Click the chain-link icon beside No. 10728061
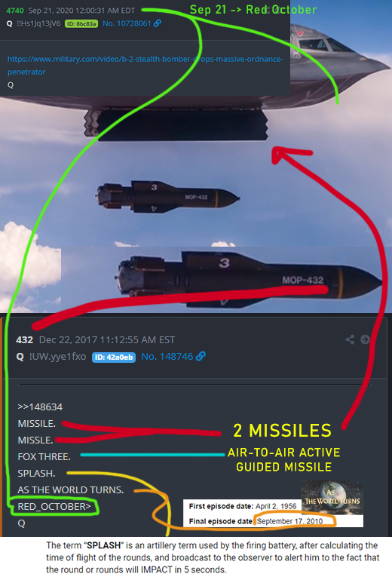The height and width of the screenshot is (580, 392). click(157, 23)
